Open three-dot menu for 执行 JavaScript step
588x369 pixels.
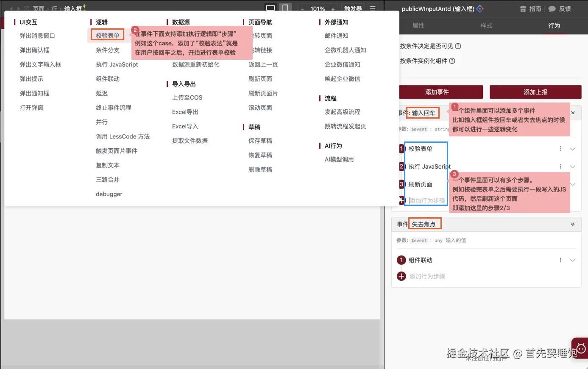click(x=560, y=166)
